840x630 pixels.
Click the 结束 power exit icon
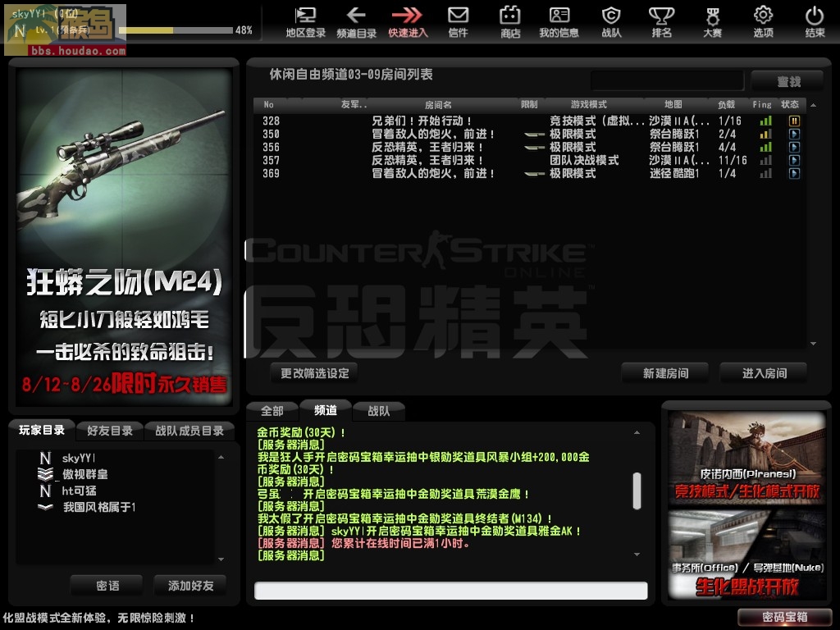(815, 22)
